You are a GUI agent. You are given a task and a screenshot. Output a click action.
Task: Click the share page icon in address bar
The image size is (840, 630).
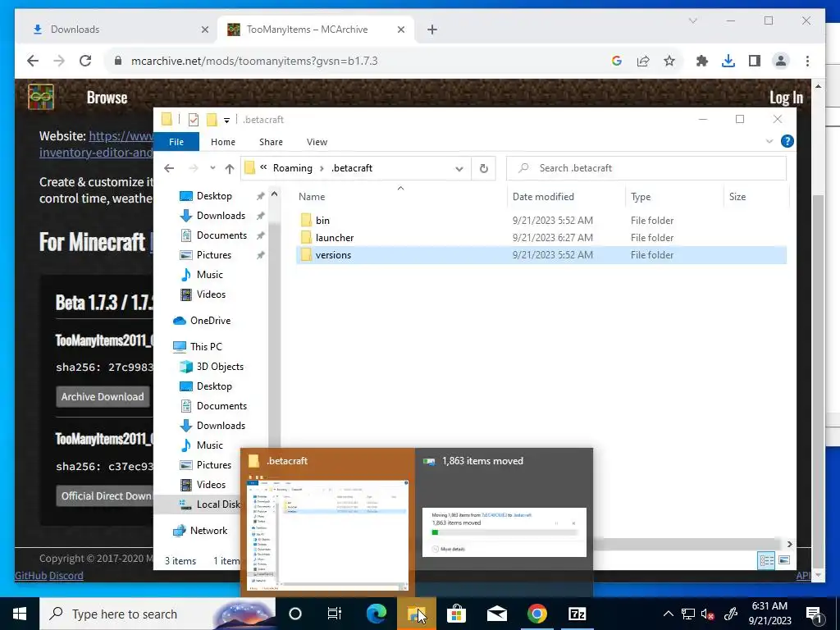[643, 61]
